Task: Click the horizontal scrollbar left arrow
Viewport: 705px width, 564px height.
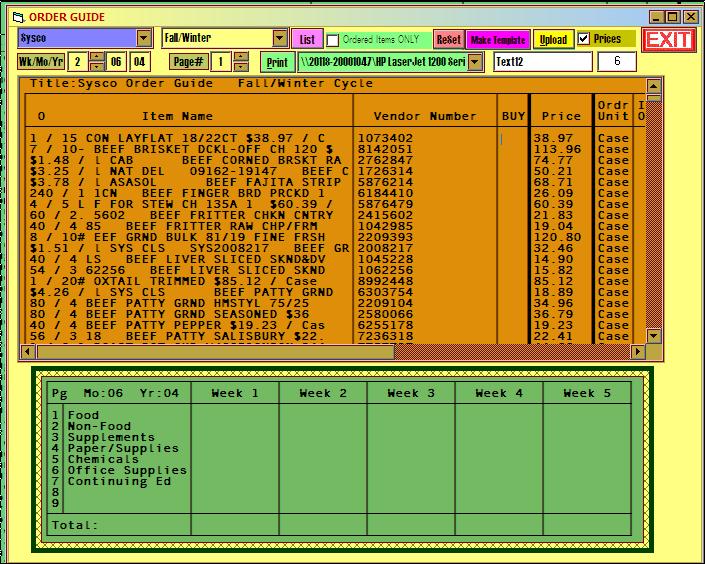Action: pyautogui.click(x=27, y=351)
